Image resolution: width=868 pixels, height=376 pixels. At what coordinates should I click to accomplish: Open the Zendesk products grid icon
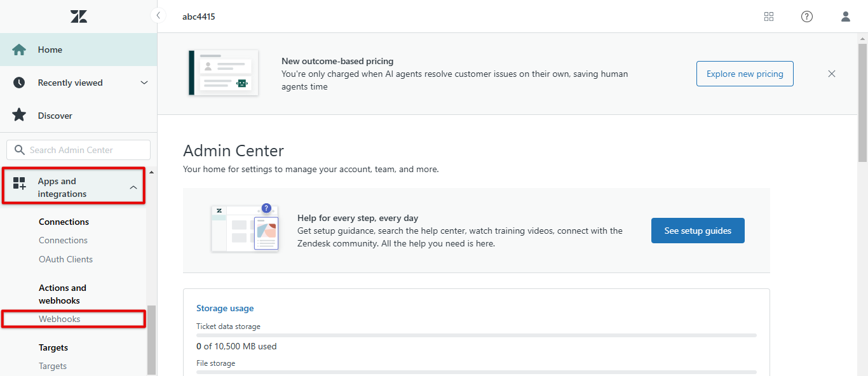point(769,17)
